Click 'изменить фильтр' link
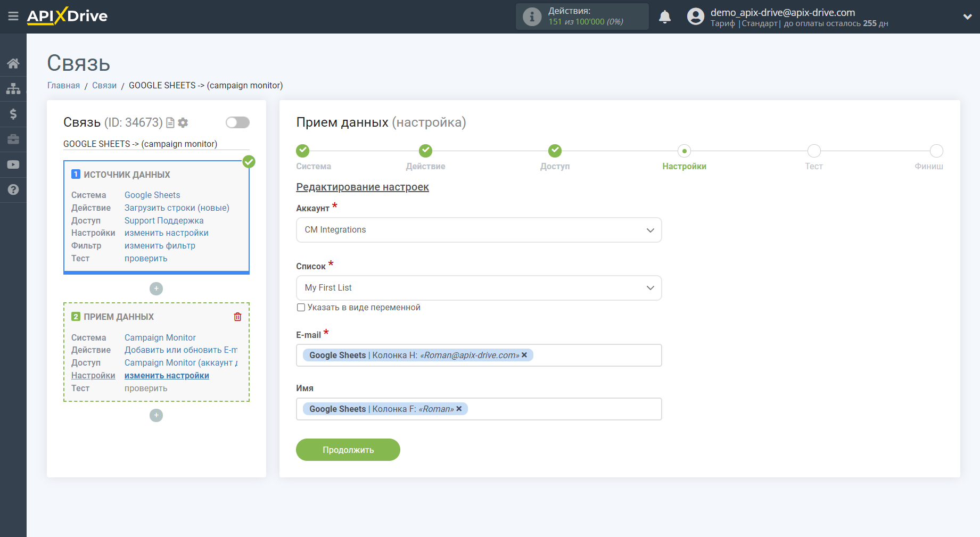980x537 pixels. (x=160, y=246)
